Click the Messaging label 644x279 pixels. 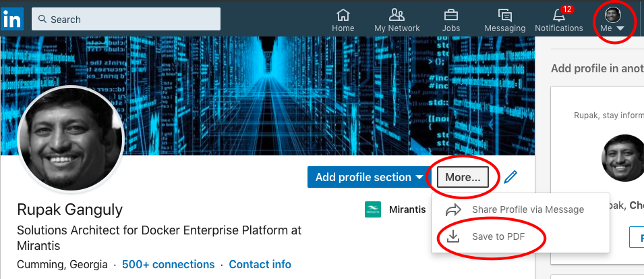[x=505, y=28]
